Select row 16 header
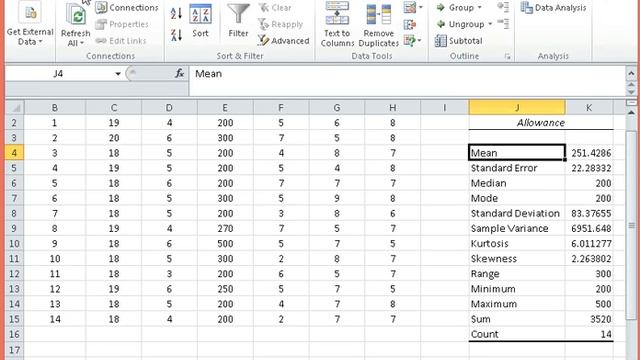 coord(14,334)
